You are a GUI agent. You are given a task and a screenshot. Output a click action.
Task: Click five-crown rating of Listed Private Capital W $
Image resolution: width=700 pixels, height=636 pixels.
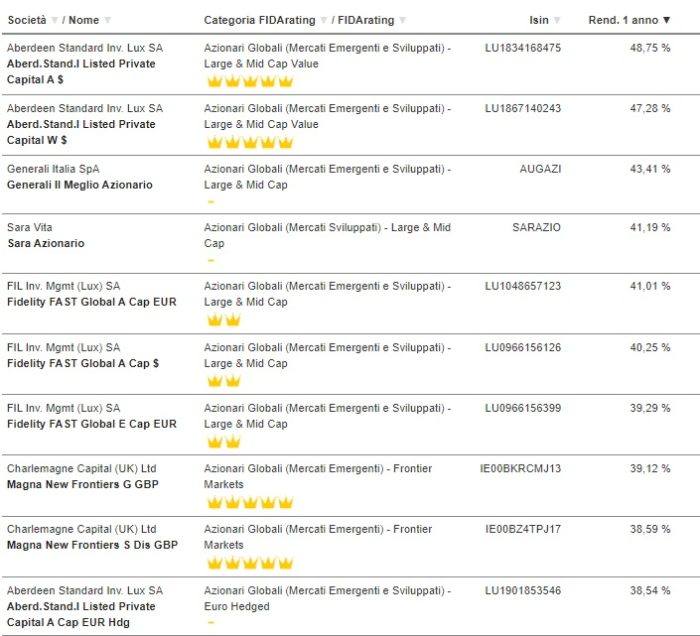point(250,142)
